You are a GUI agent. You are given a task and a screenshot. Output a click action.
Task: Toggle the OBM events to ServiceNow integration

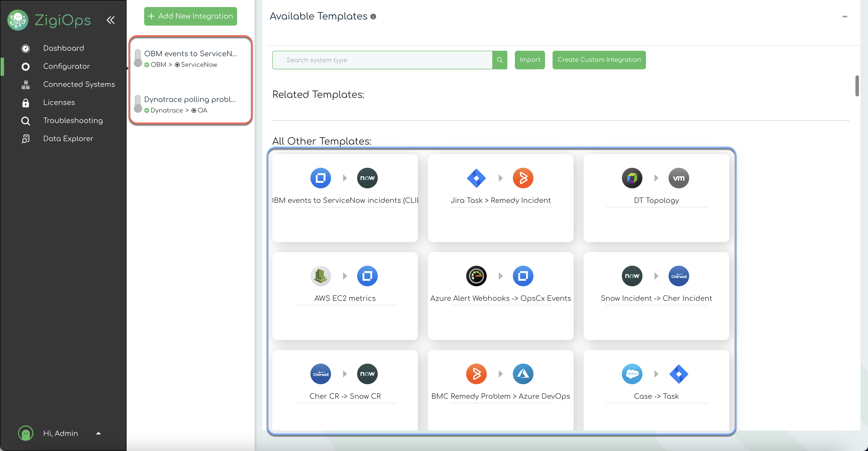[138, 58]
